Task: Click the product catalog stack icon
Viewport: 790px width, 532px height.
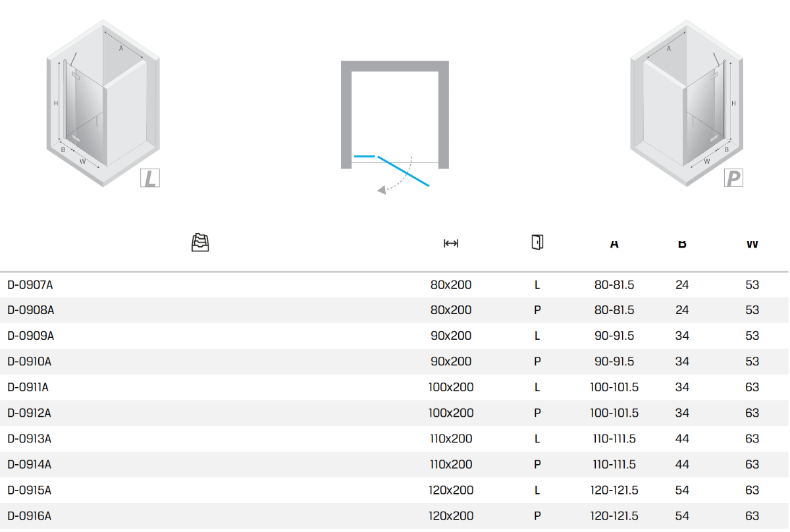Action: [199, 243]
